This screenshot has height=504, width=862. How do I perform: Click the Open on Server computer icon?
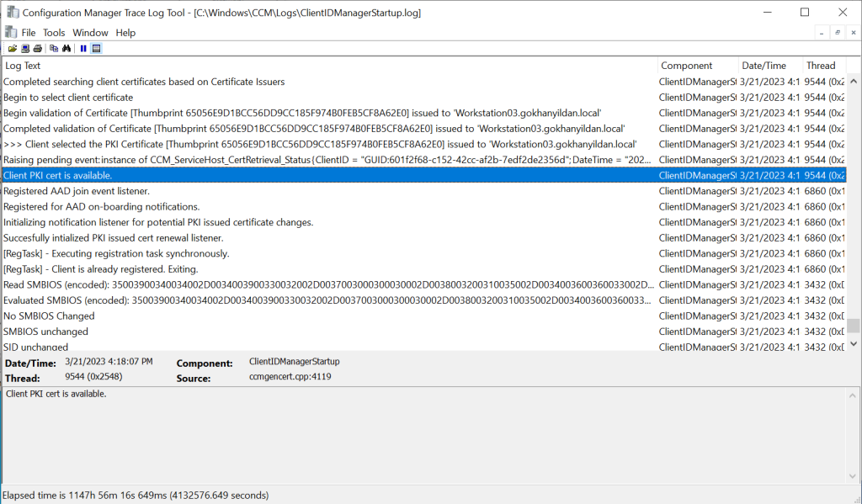pyautogui.click(x=25, y=48)
